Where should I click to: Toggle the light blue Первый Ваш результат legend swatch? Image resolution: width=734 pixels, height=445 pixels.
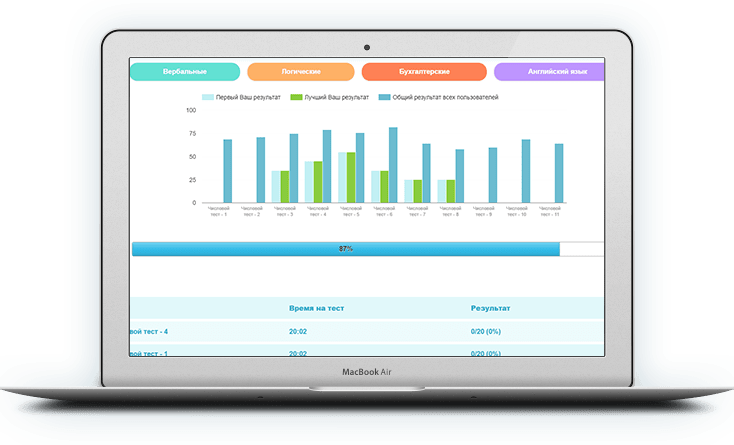208,97
